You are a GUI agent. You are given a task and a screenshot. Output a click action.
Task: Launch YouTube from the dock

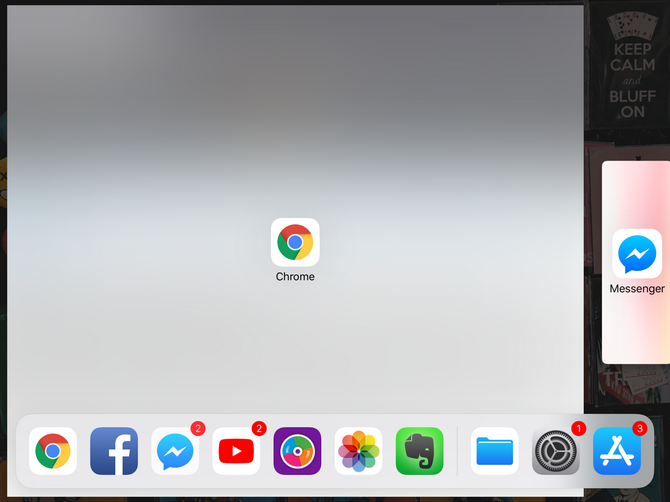[236, 451]
